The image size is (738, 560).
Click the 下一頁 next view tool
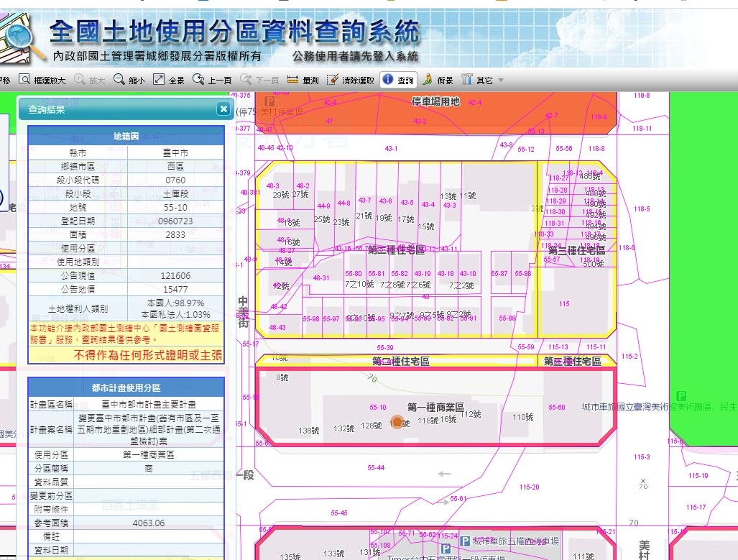pyautogui.click(x=259, y=80)
